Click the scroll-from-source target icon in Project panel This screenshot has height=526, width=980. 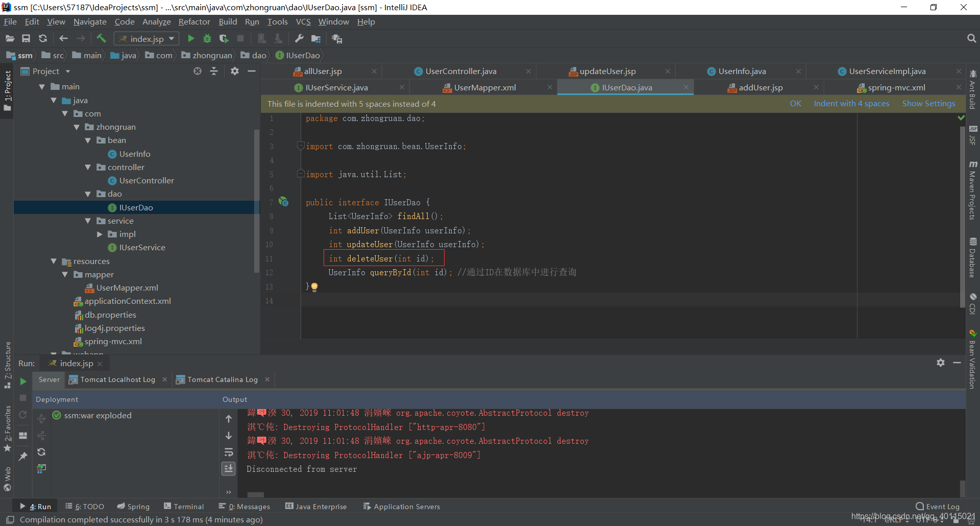coord(198,71)
